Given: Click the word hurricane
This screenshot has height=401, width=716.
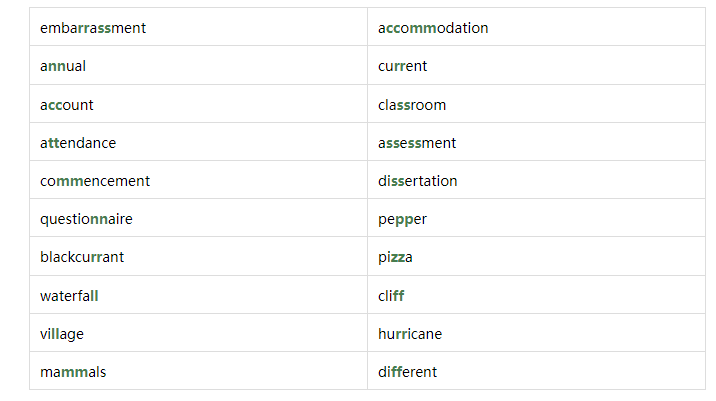Looking at the screenshot, I should point(410,334).
